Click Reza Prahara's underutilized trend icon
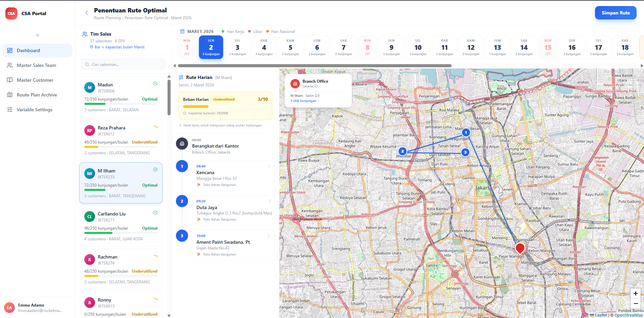Viewport: 644px width, 318px height. pyautogui.click(x=155, y=127)
